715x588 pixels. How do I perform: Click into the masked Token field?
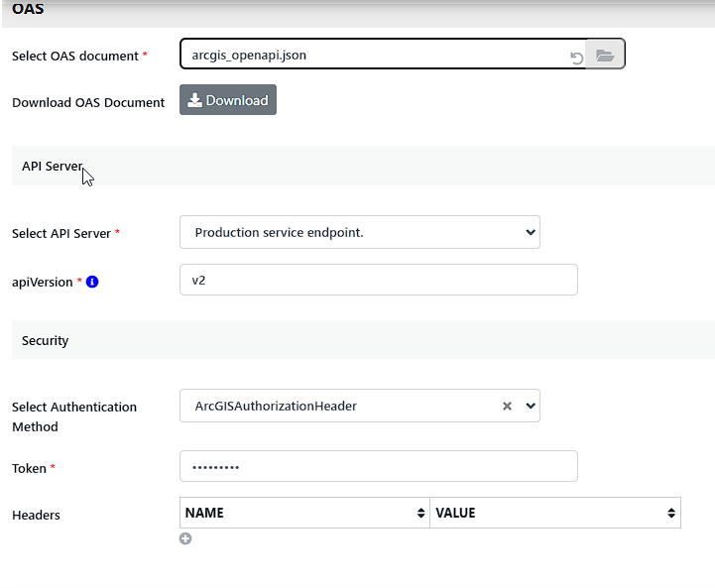pos(378,467)
